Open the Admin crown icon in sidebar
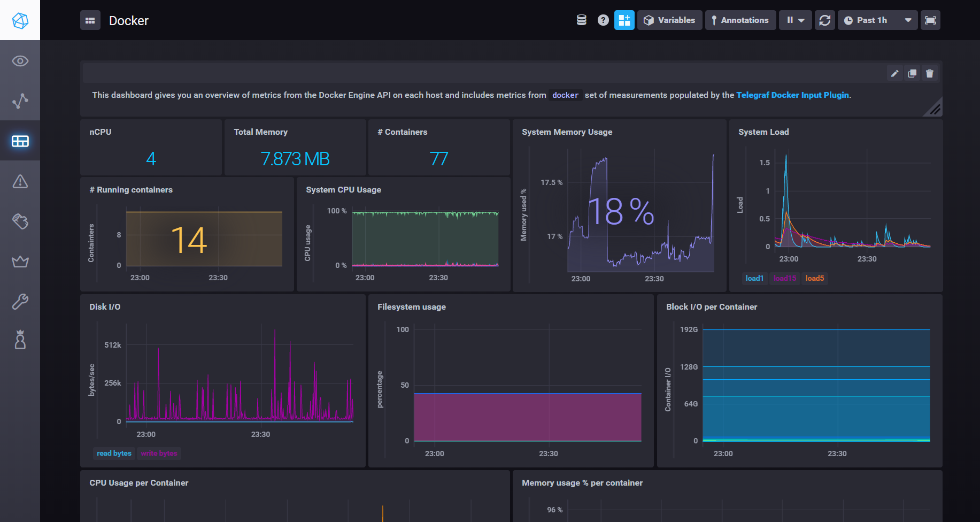The height and width of the screenshot is (522, 980). [20, 262]
